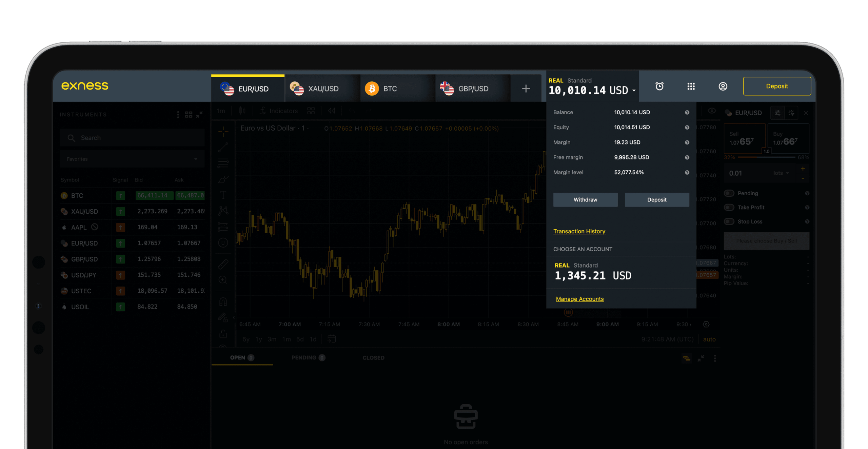Toggle the magnet snap tool
Screen dimensions: 868x449
coord(223,301)
